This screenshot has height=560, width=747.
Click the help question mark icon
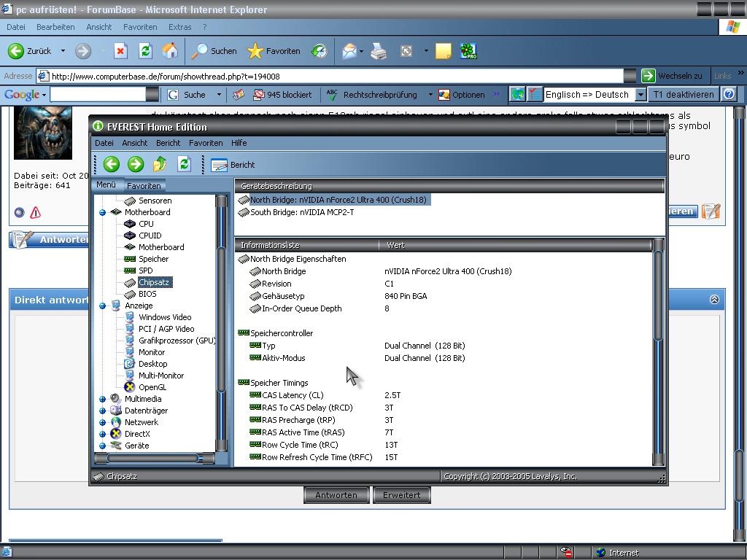pyautogui.click(x=729, y=94)
